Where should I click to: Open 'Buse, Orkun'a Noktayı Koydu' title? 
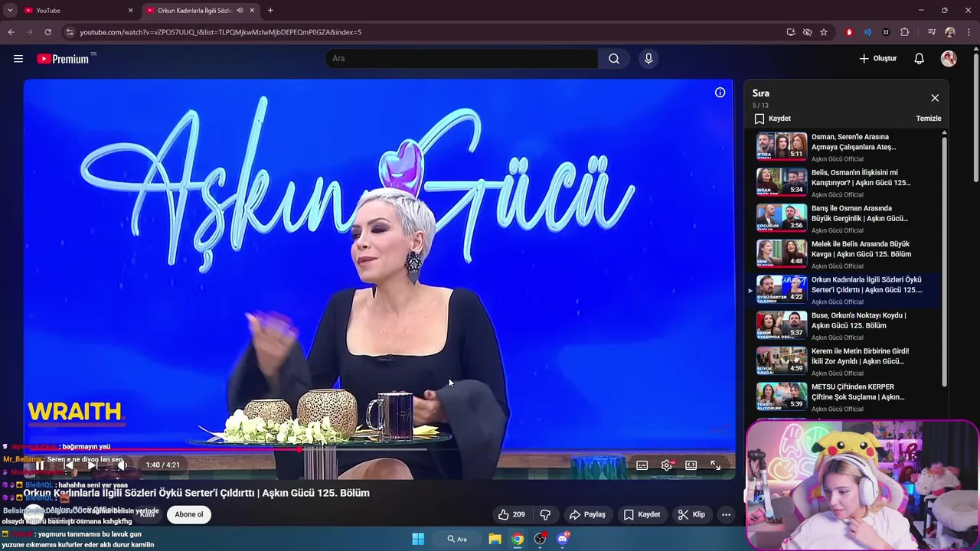tap(858, 320)
